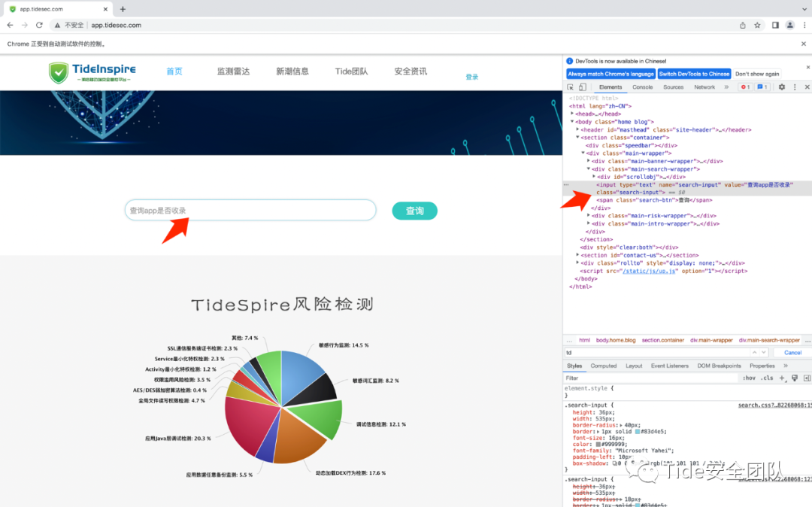The height and width of the screenshot is (507, 812).
Task: Switch to the Network tab
Action: point(704,87)
